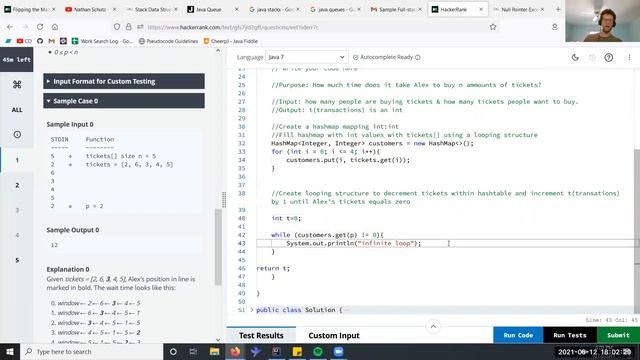The height and width of the screenshot is (360, 640).
Task: Expand the test results panel with up chevron
Action: click(x=433, y=327)
